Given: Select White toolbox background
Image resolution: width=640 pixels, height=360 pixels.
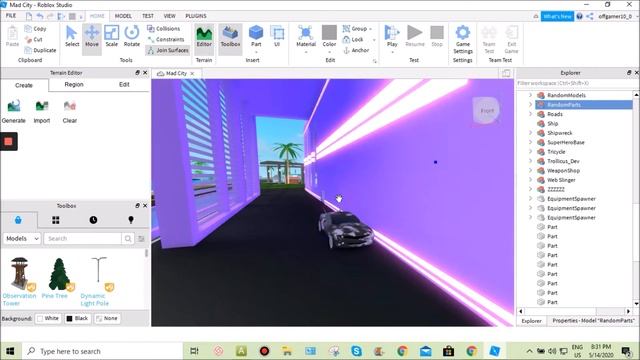Looking at the screenshot, I should tap(49, 318).
